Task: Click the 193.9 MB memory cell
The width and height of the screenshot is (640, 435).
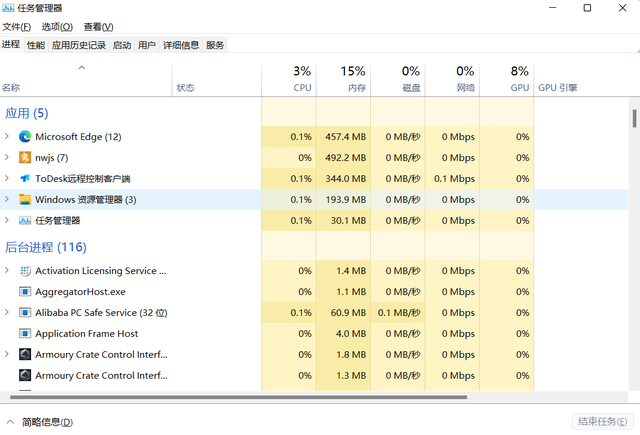Action: tap(345, 200)
